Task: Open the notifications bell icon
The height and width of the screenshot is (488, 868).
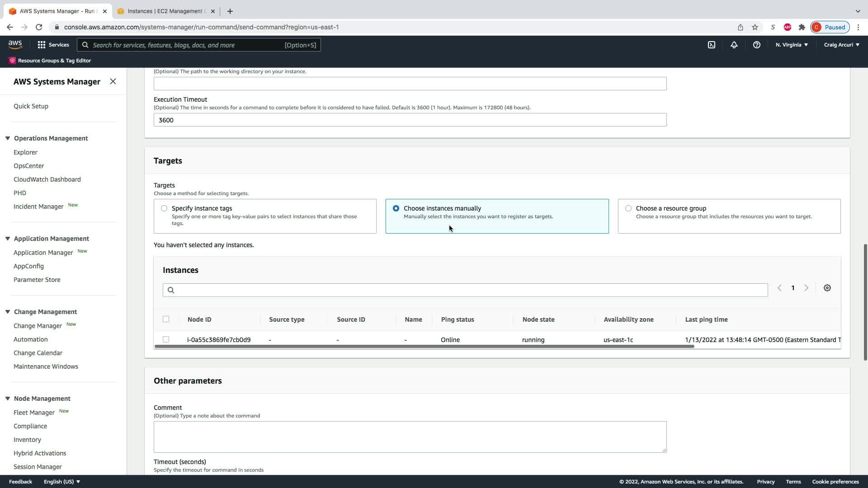Action: (734, 45)
